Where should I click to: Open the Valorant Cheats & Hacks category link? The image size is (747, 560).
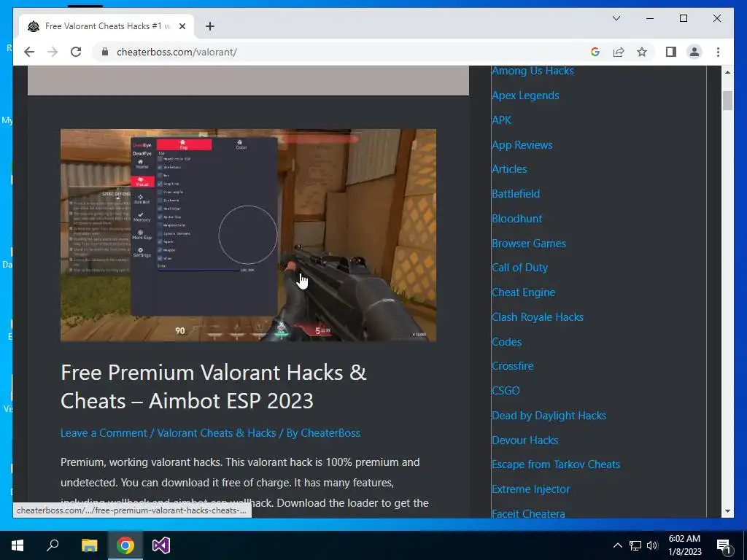[217, 433]
